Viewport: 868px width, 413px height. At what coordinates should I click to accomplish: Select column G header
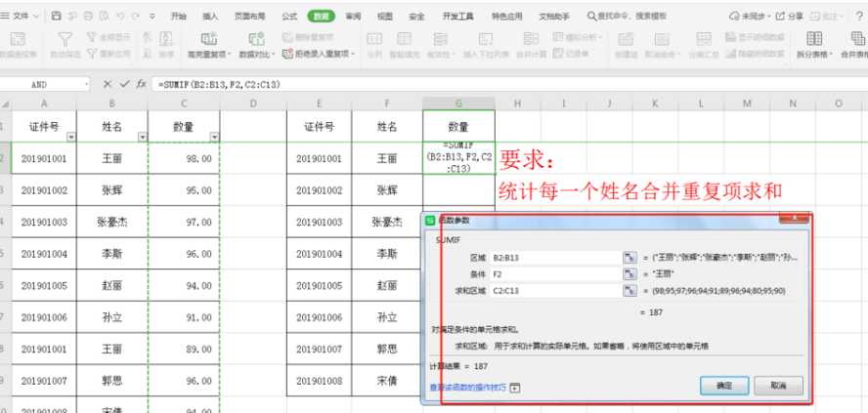coord(458,103)
